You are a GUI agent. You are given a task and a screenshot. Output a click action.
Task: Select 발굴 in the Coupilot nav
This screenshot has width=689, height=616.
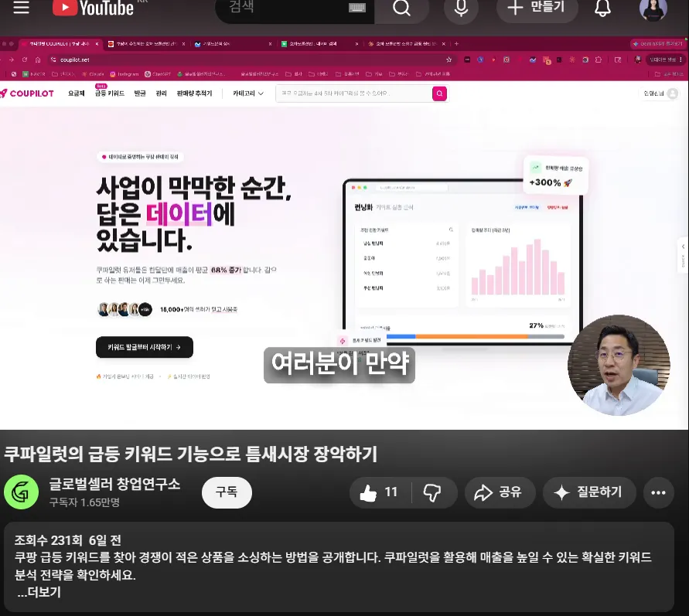click(x=140, y=94)
